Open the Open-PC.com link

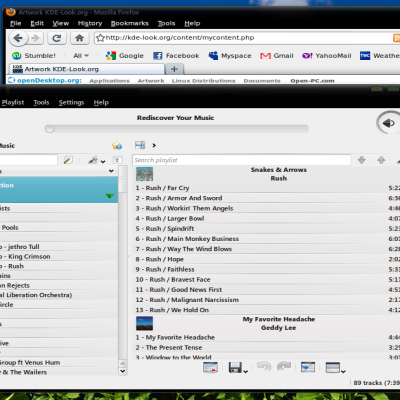[312, 81]
